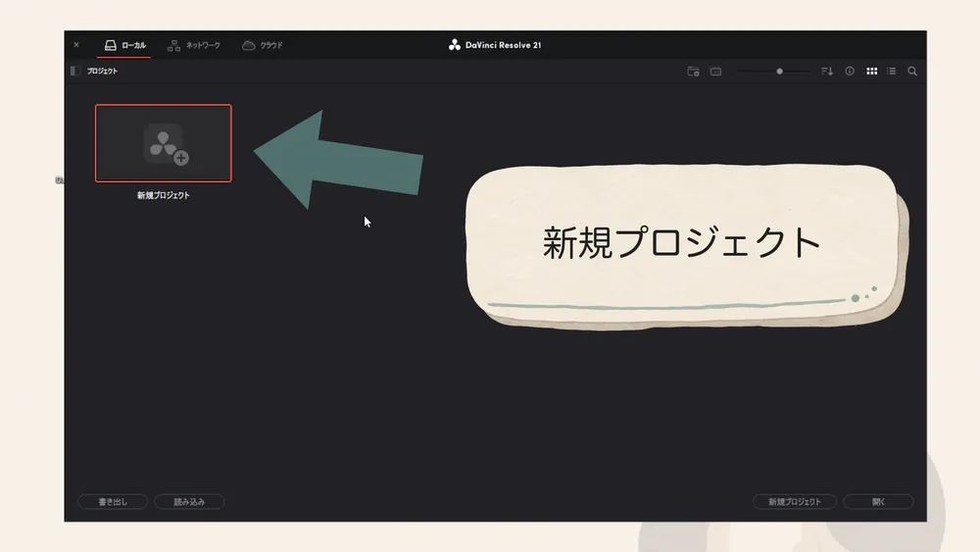Adjust the thumbnail size slider
Viewport: 980px width, 552px height.
[x=779, y=72]
